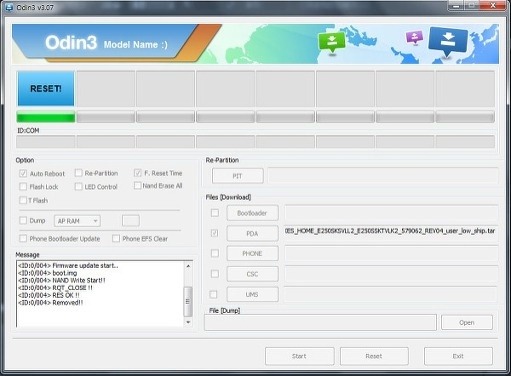
Task: Click the blue RESET! status box
Action: click(46, 88)
